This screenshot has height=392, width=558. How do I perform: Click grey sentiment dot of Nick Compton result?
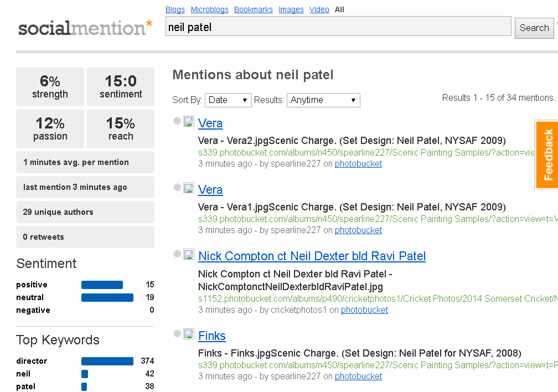point(177,254)
